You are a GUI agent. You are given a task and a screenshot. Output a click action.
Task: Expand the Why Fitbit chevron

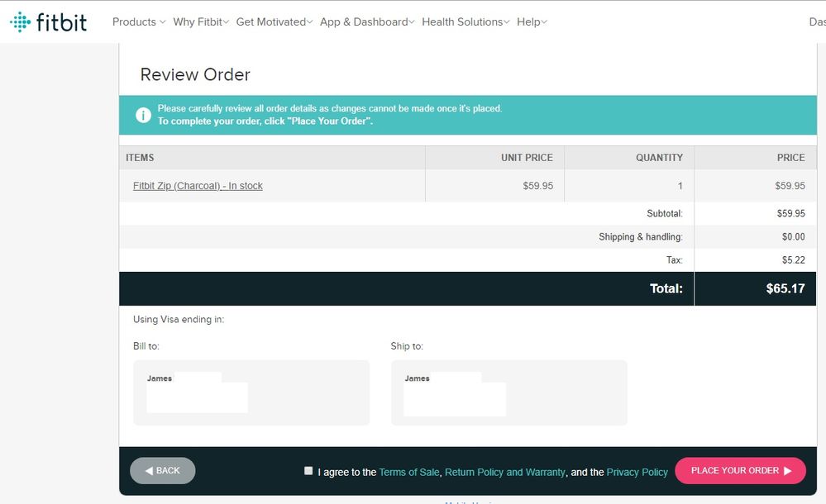(x=226, y=22)
